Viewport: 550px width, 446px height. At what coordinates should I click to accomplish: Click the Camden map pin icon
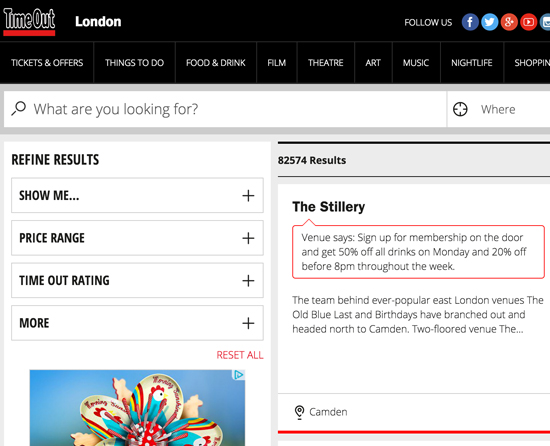pos(299,412)
